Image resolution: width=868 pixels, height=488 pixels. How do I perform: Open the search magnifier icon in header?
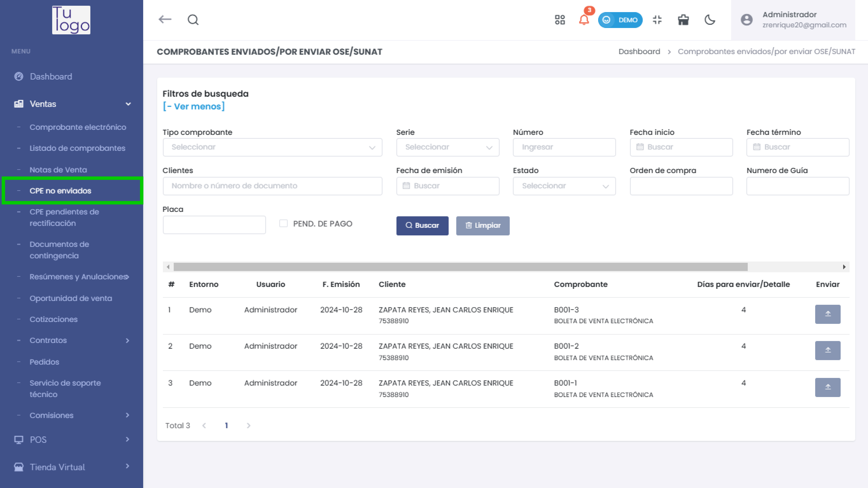tap(193, 20)
